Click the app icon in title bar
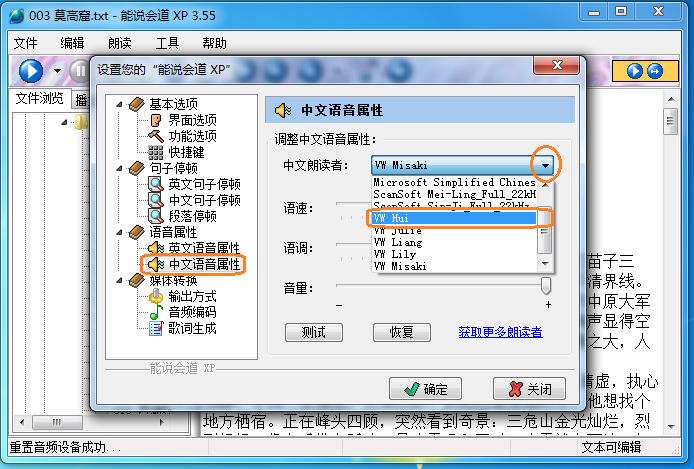Screen dimensions: 694x469 click(16, 16)
